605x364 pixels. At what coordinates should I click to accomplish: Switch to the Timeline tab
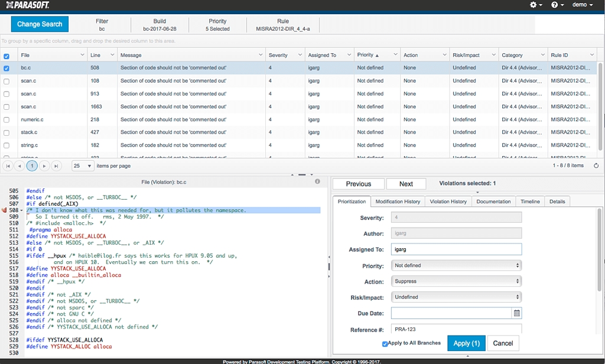(x=530, y=201)
